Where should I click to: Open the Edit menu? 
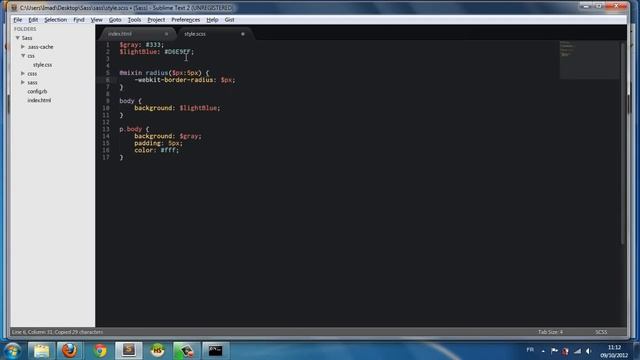coord(33,20)
